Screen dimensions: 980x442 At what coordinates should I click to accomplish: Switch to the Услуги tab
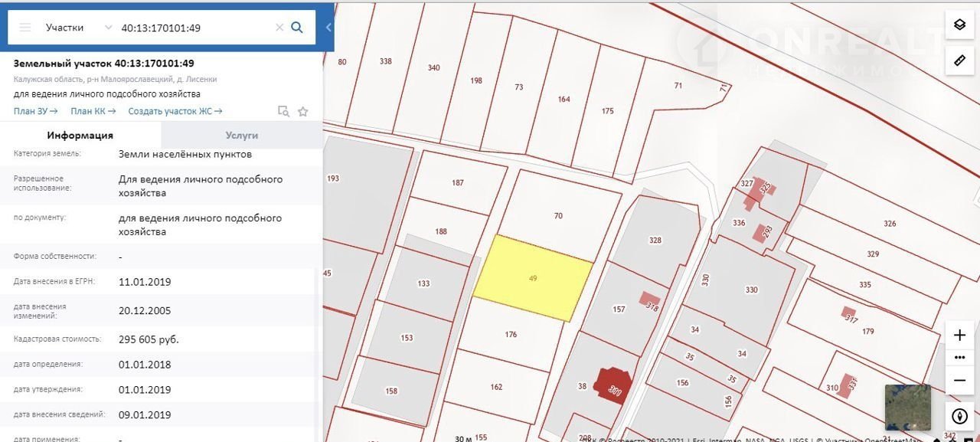pyautogui.click(x=241, y=135)
